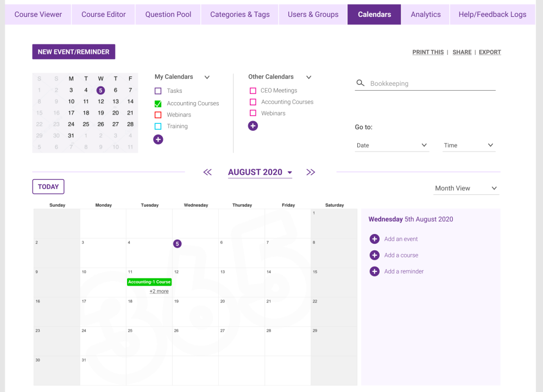
Task: Open the Categories & Tags tab
Action: (x=239, y=15)
